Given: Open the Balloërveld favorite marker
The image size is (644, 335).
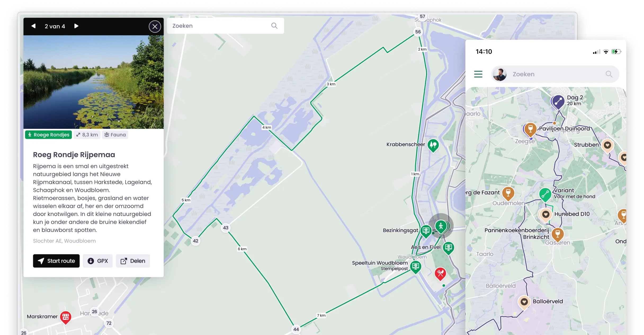Looking at the screenshot, I should coord(524,302).
